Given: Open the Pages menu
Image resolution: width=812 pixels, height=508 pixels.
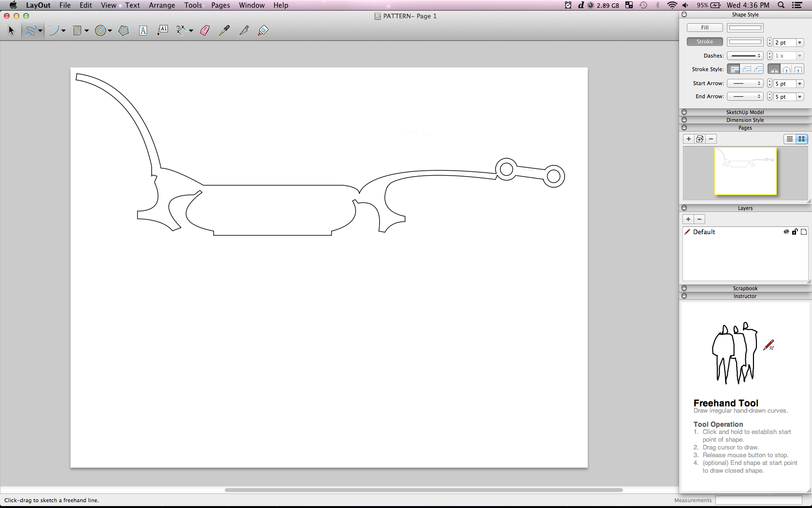Looking at the screenshot, I should [x=220, y=5].
